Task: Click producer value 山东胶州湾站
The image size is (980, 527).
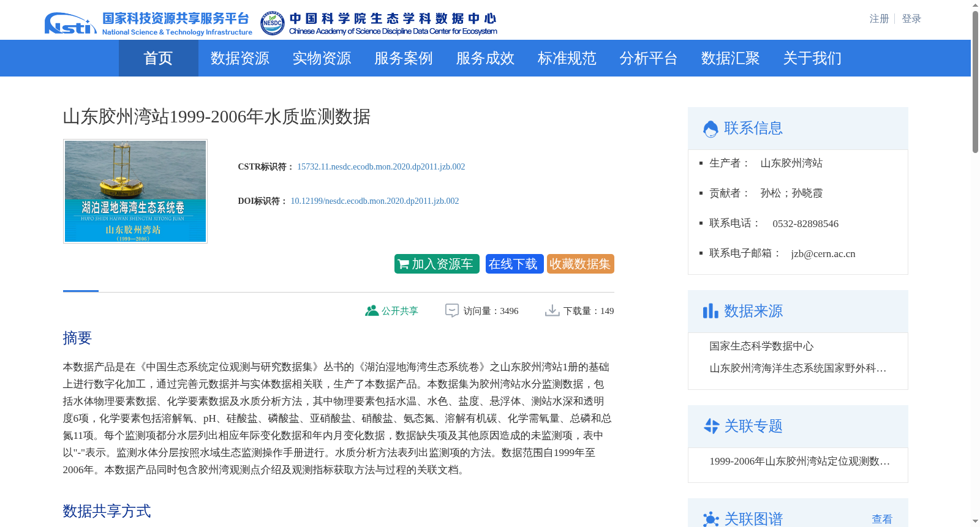Action: pos(791,163)
